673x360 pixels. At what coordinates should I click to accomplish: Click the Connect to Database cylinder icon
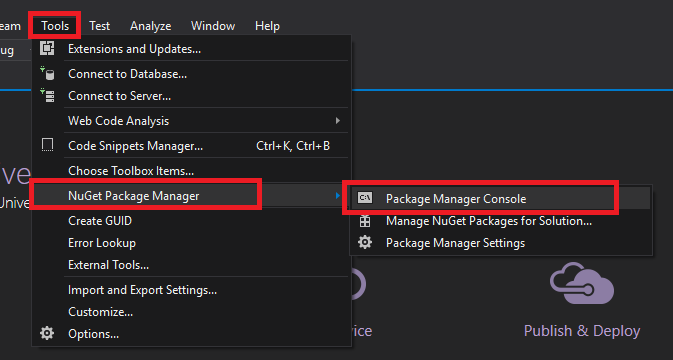tap(47, 73)
